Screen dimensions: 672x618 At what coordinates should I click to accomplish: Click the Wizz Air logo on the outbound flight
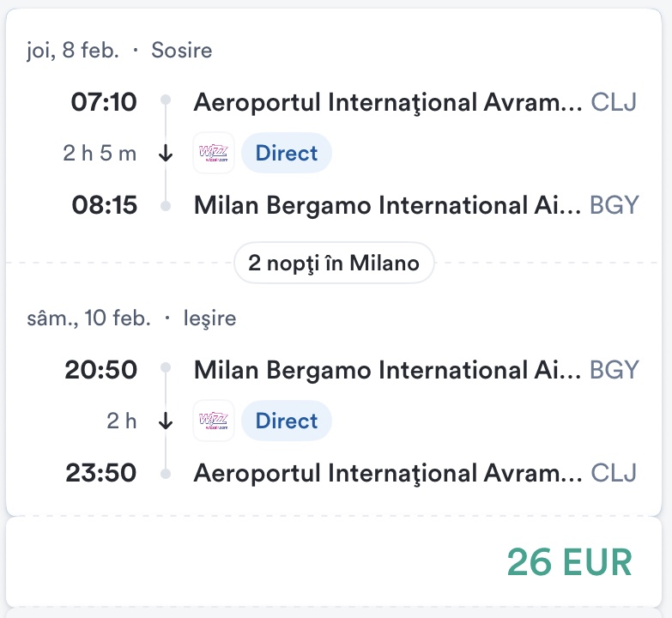pyautogui.click(x=214, y=154)
